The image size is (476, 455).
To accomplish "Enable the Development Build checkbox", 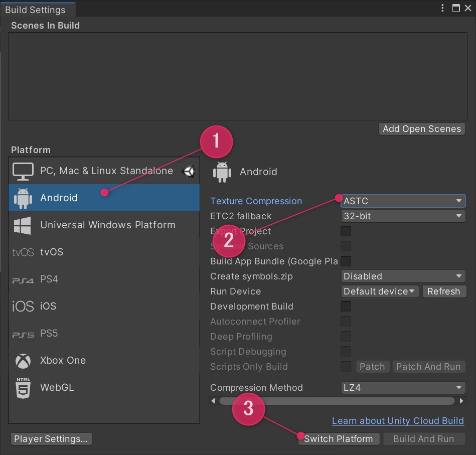I will coord(345,306).
